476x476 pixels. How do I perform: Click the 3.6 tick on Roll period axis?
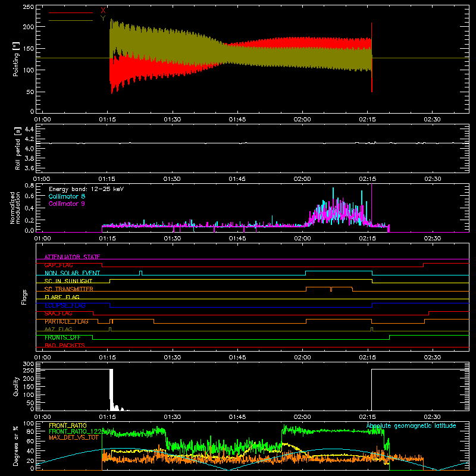point(29,168)
